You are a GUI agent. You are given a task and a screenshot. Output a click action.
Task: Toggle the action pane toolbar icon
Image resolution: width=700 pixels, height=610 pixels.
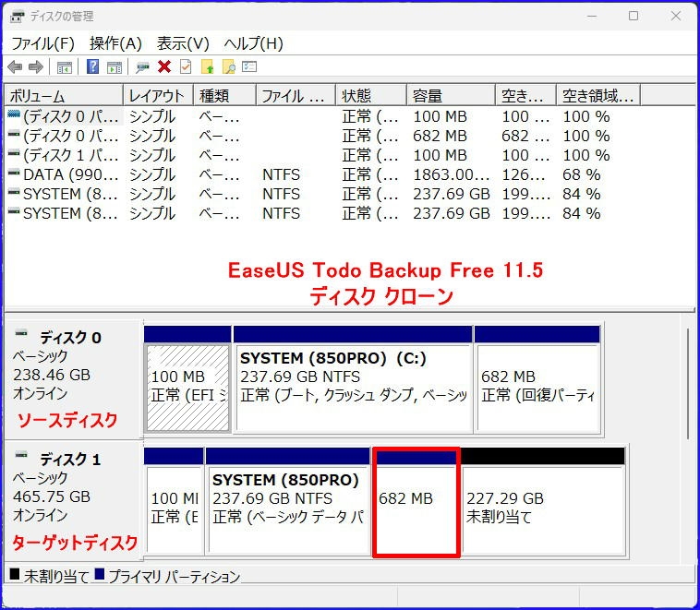point(115,67)
